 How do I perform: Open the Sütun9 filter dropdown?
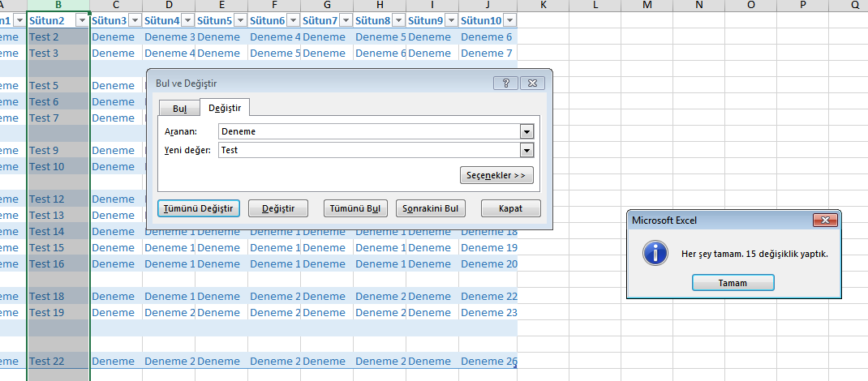tap(452, 20)
